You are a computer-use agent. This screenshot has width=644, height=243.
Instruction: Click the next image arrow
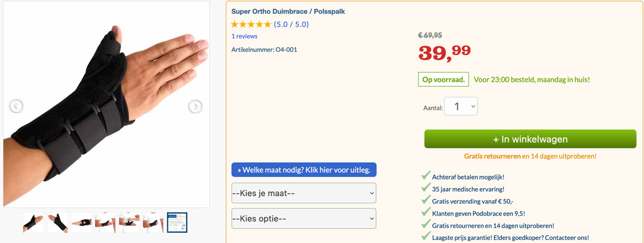pos(195,106)
